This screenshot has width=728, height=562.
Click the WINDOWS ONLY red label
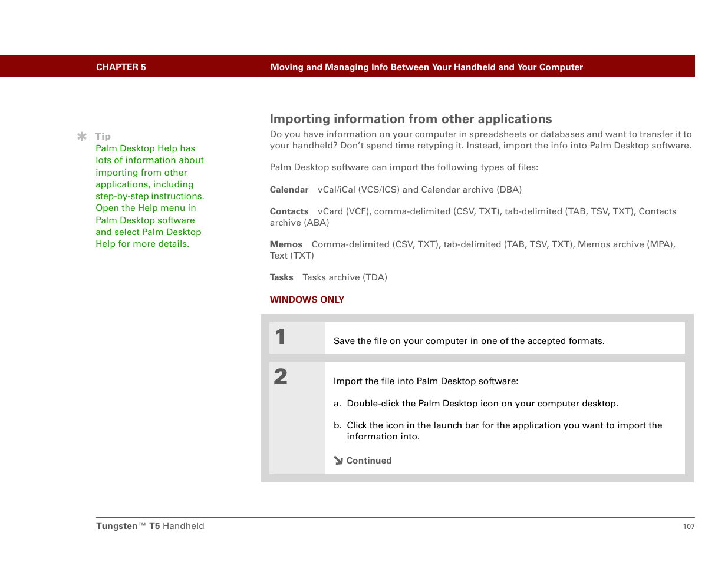coord(307,300)
